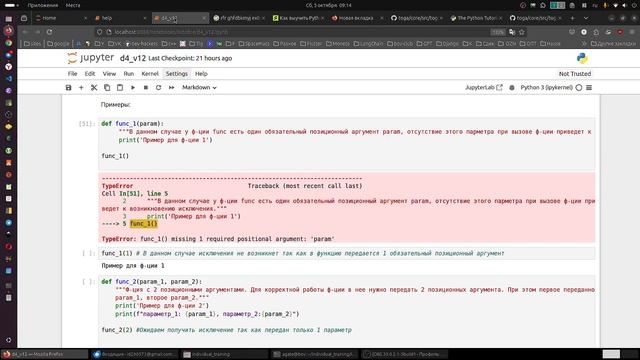Open the Firefox view icon beside tabs
The image size is (640, 360).
point(24,18)
